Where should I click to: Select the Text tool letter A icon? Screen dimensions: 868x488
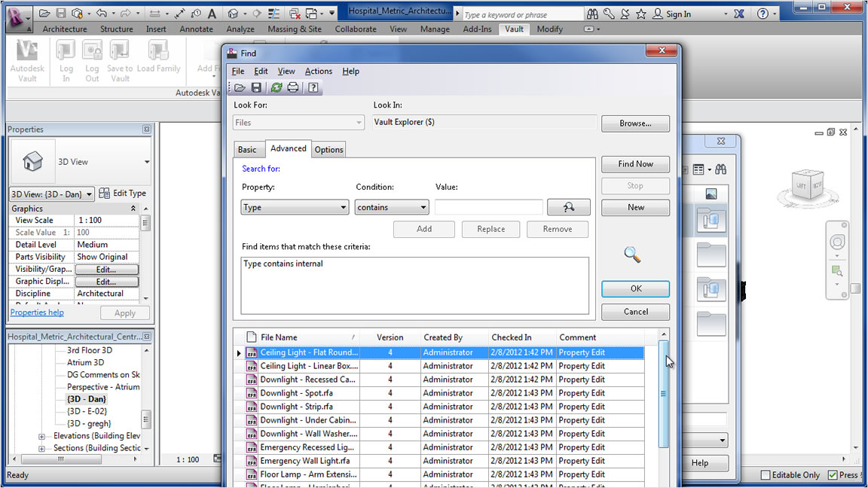click(212, 14)
